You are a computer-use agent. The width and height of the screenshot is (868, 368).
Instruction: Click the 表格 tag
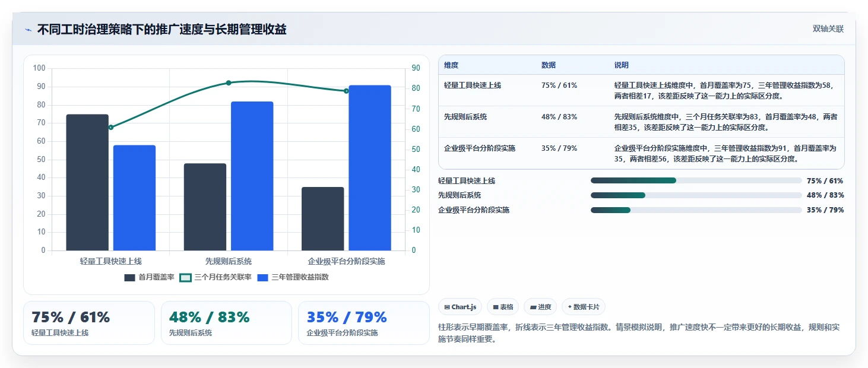coord(503,307)
